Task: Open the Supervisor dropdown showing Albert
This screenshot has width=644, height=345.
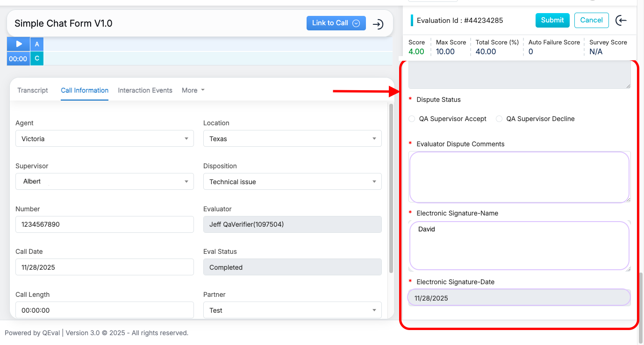Action: point(104,181)
